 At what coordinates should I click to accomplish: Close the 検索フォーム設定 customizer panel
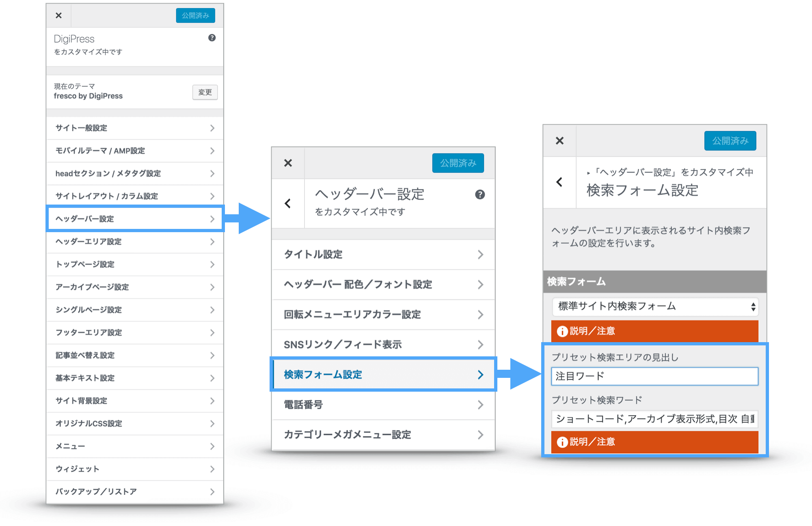[x=559, y=141]
